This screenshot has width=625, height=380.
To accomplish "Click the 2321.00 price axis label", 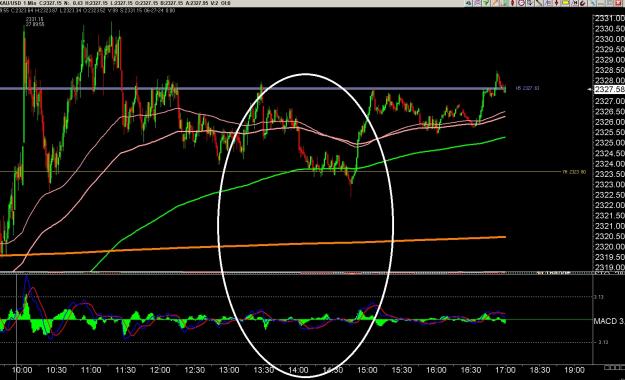I will point(609,226).
